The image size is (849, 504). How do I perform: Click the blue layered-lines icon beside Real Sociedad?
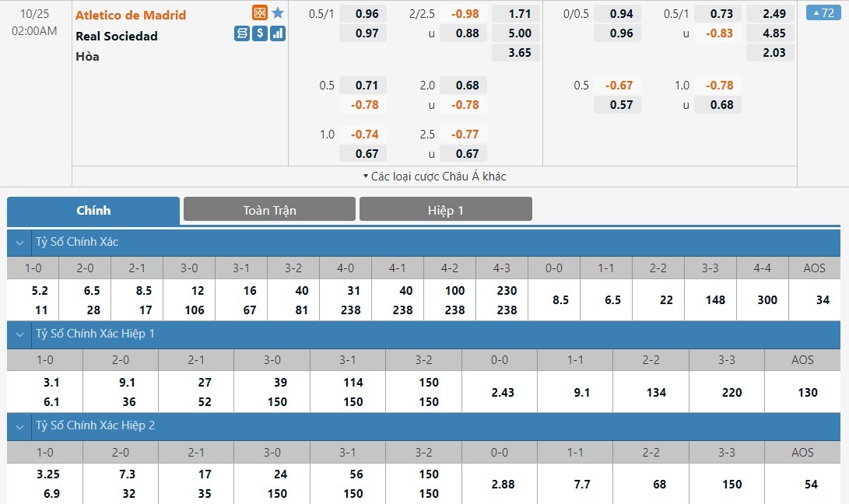(242, 33)
